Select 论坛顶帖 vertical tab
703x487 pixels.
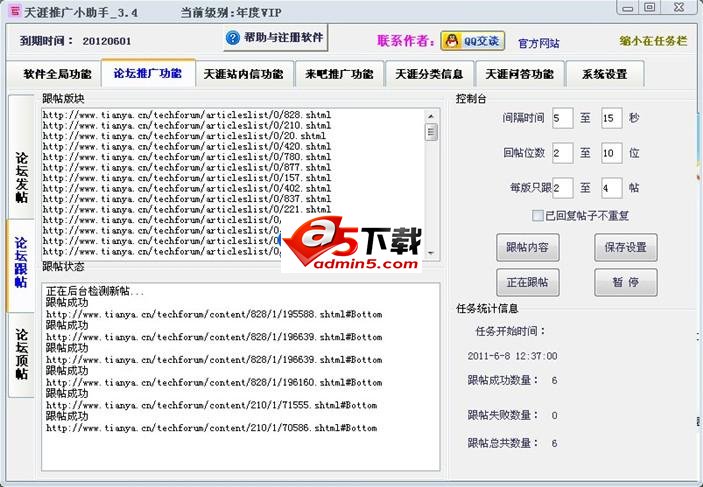(22, 354)
